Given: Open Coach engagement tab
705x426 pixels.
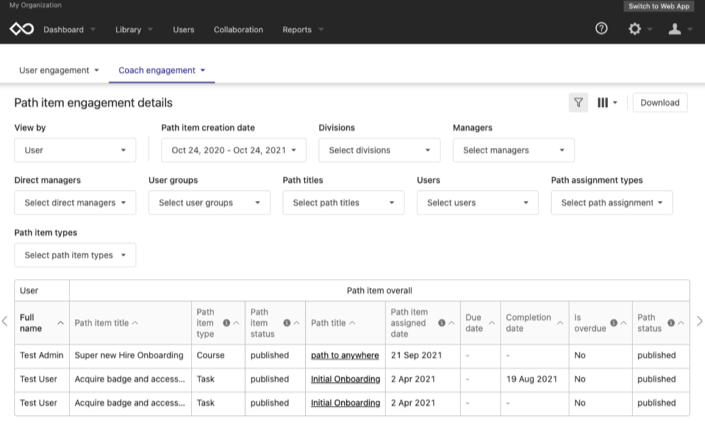Looking at the screenshot, I should point(162,71).
